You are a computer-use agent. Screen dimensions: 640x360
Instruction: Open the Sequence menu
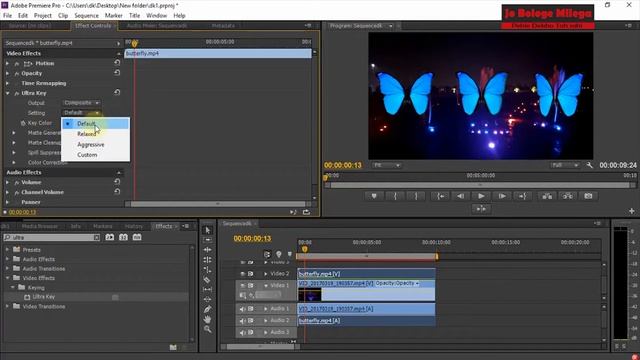86,16
